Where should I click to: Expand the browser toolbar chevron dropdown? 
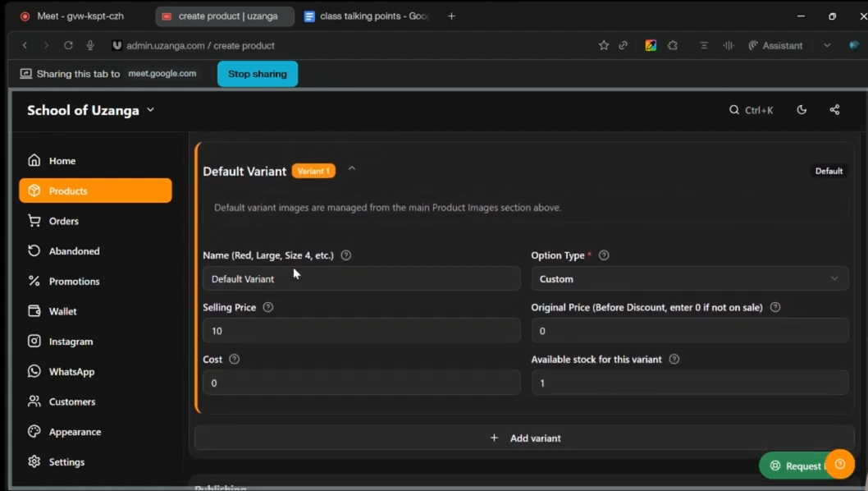click(827, 45)
